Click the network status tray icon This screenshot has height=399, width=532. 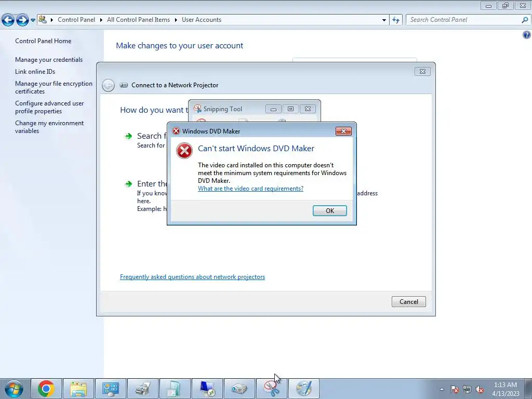tap(467, 389)
